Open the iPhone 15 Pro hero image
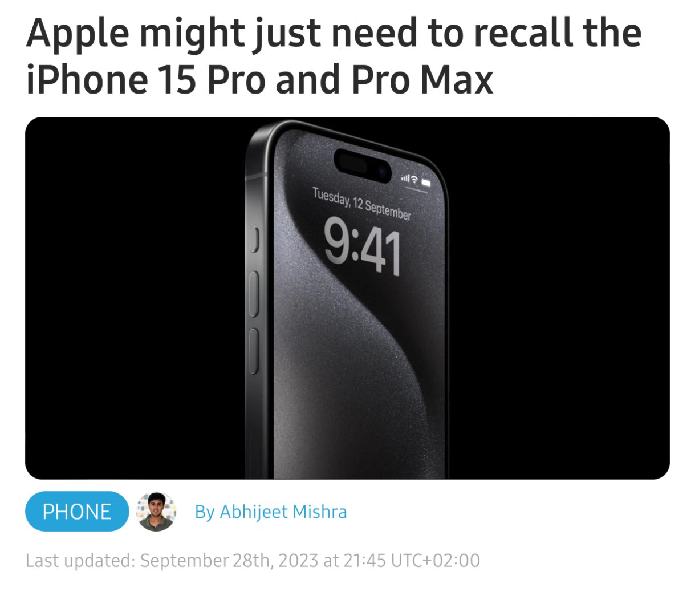Viewport: 695px width, 616px height. [x=347, y=298]
